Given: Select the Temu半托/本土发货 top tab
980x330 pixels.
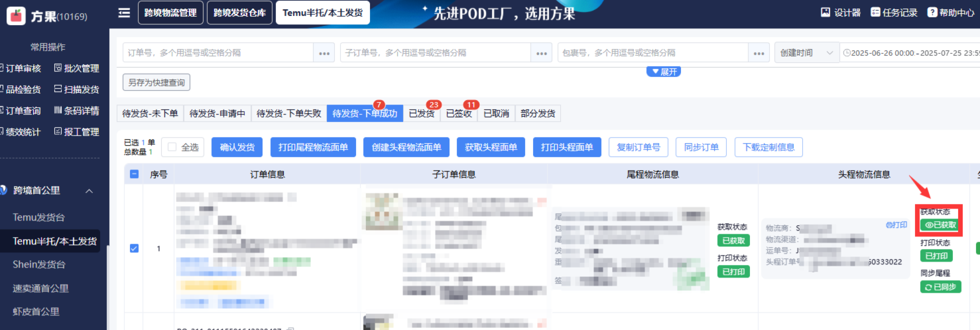Looking at the screenshot, I should (x=323, y=13).
